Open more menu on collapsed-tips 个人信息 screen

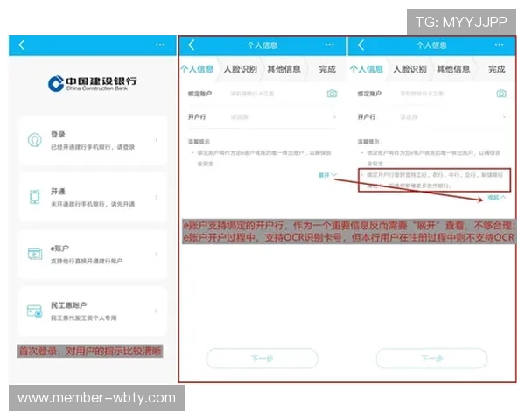(330, 45)
